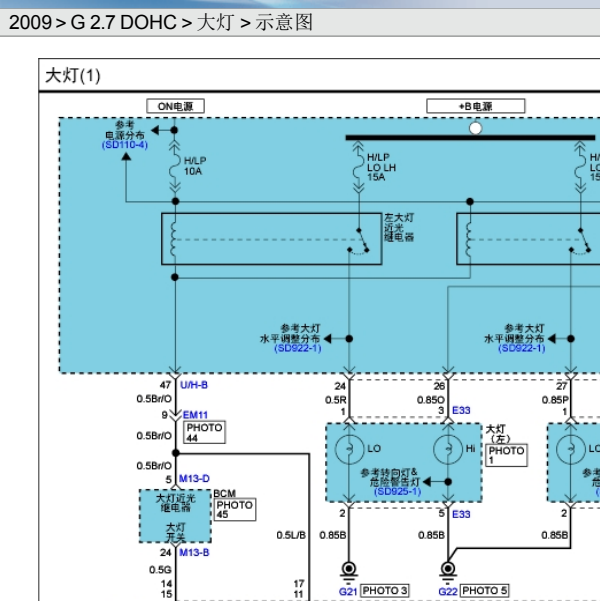The height and width of the screenshot is (601, 600).
Task: Click the G22 ground symbol
Action: click(448, 572)
